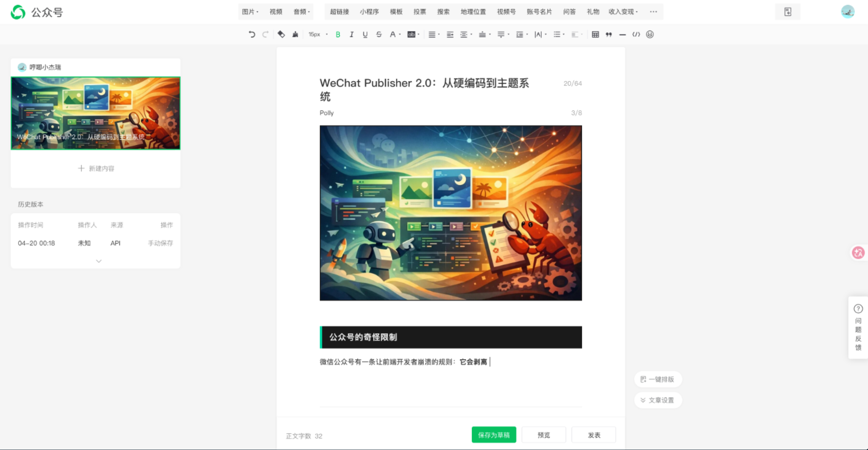Open the user avatar at top right
This screenshot has width=868, height=450.
point(848,12)
